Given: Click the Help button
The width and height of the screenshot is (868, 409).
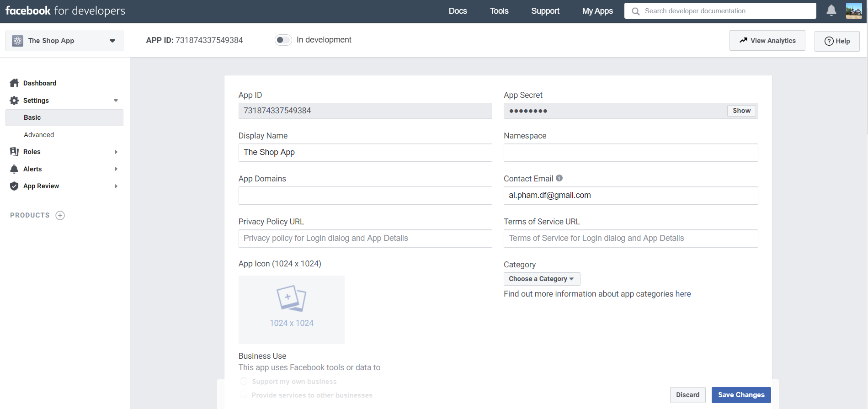Looking at the screenshot, I should coord(837,41).
